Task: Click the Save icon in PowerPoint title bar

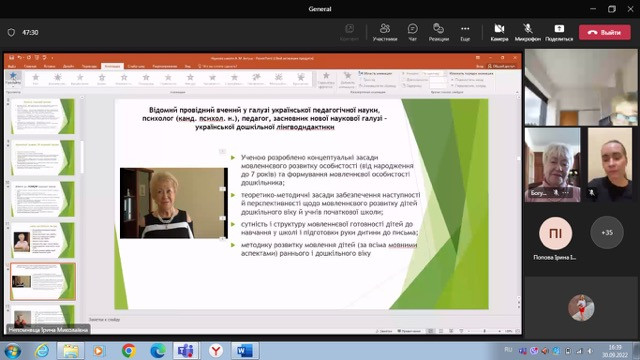Action: point(11,58)
